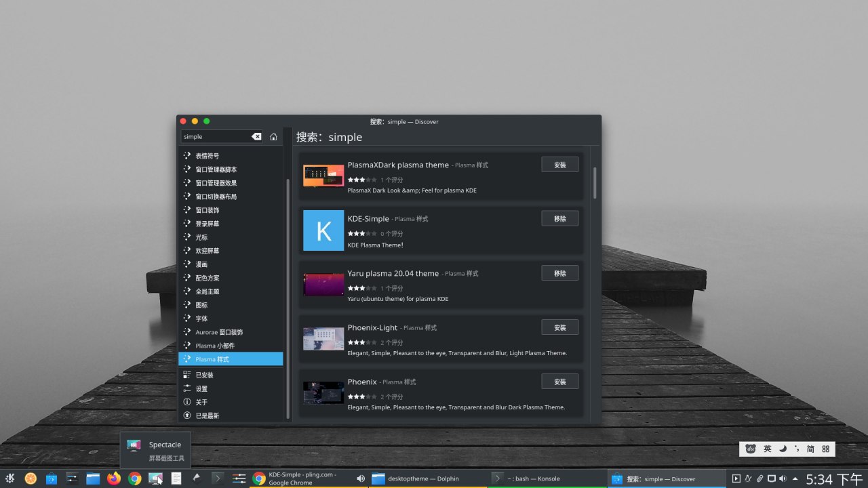Screen dimensions: 868x488
Task: Open the KDE application launcher
Action: [12, 479]
